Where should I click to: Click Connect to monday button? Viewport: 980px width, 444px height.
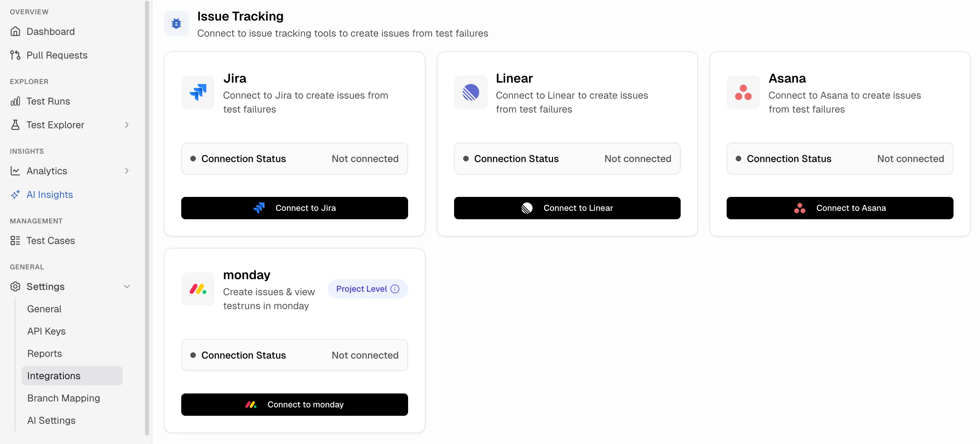tap(294, 404)
